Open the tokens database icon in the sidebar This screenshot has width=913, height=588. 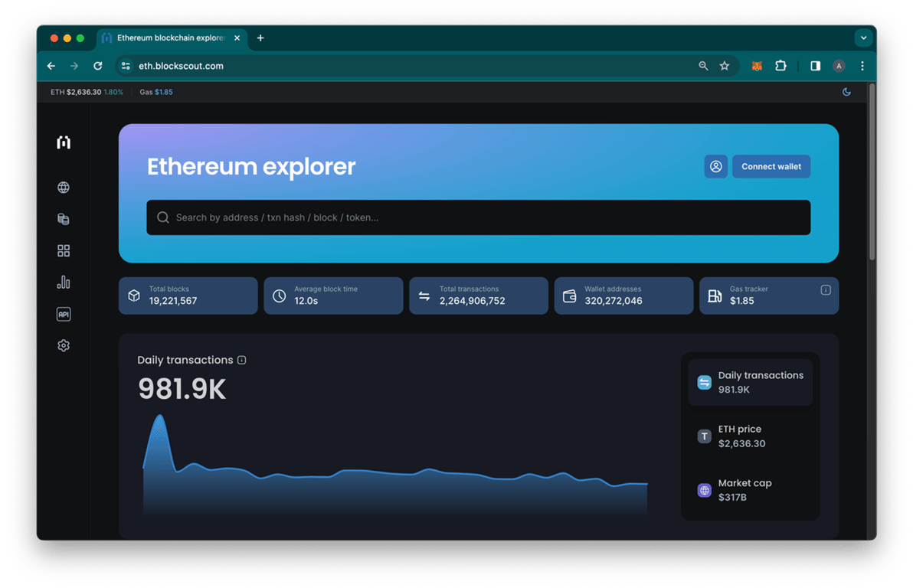pyautogui.click(x=64, y=218)
